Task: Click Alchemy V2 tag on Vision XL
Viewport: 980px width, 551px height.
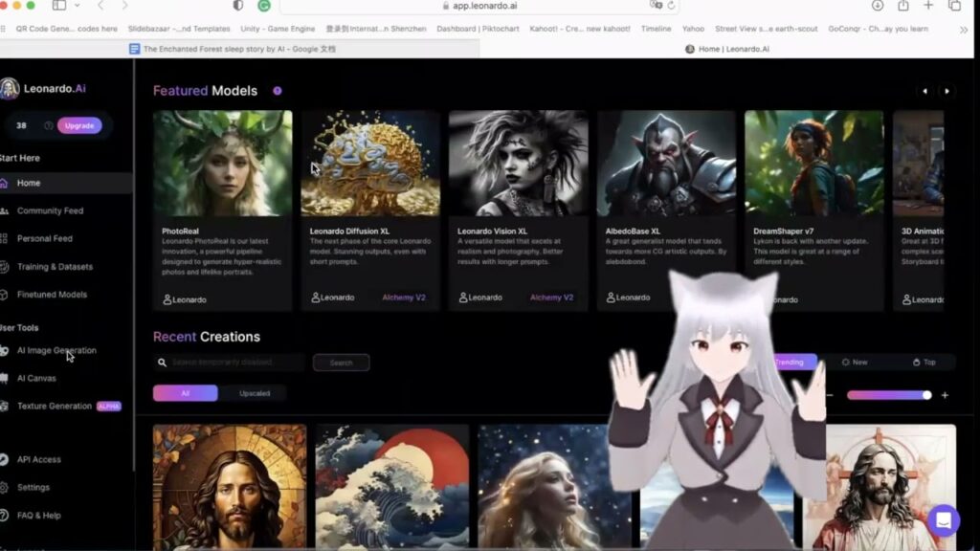Action: pos(551,298)
